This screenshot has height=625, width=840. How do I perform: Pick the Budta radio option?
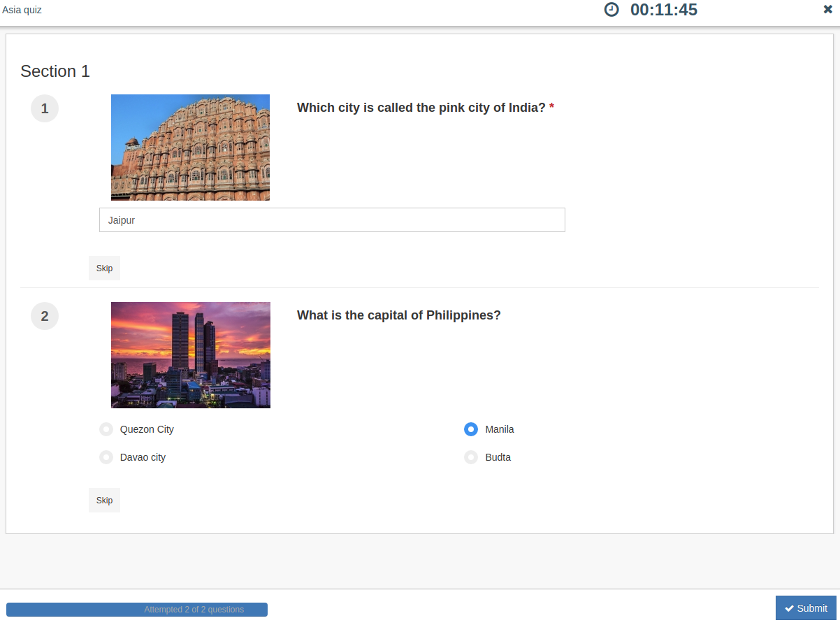[471, 457]
